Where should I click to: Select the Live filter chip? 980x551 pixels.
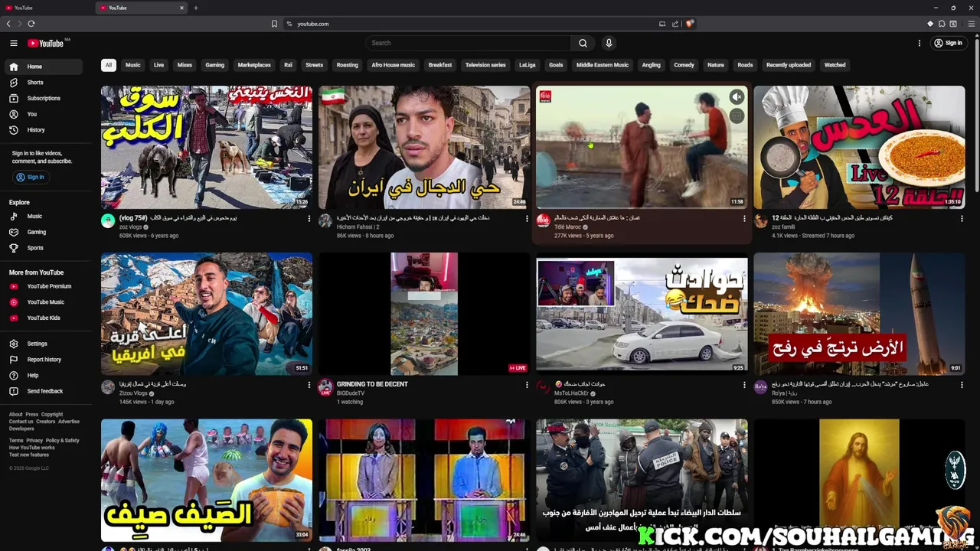coord(158,65)
